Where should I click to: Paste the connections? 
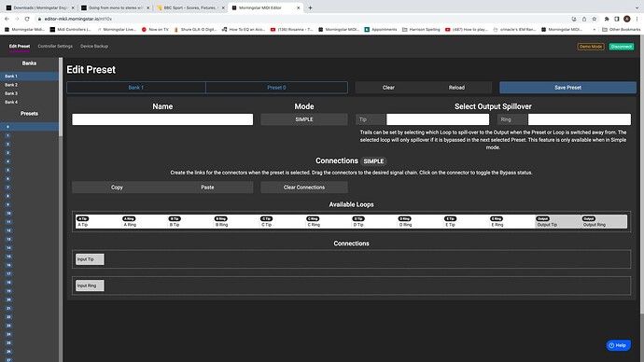click(x=207, y=188)
